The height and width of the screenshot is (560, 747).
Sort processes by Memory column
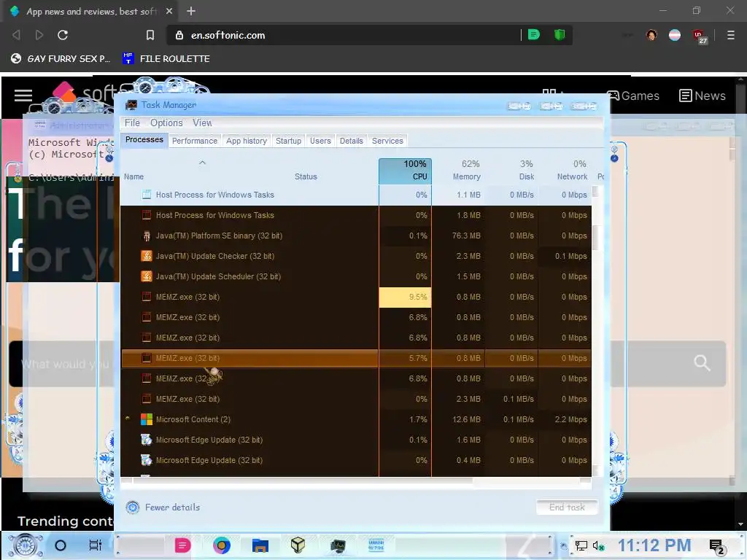458,171
